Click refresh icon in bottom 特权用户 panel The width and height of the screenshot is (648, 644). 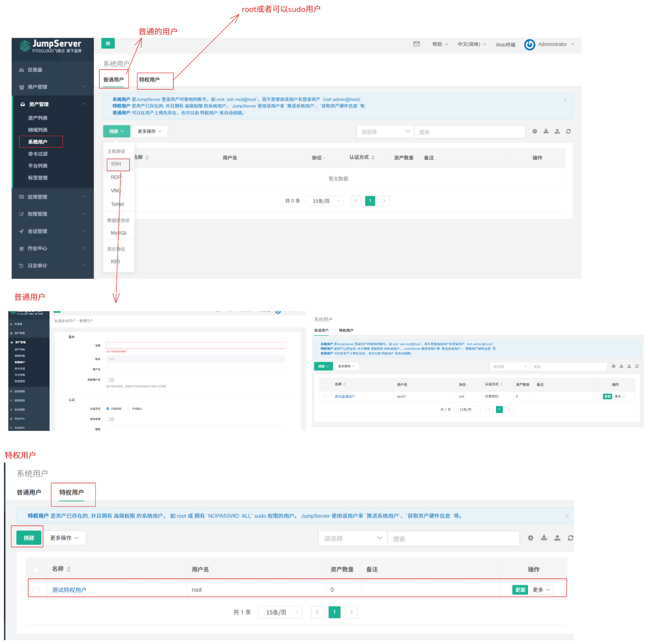pos(570,538)
